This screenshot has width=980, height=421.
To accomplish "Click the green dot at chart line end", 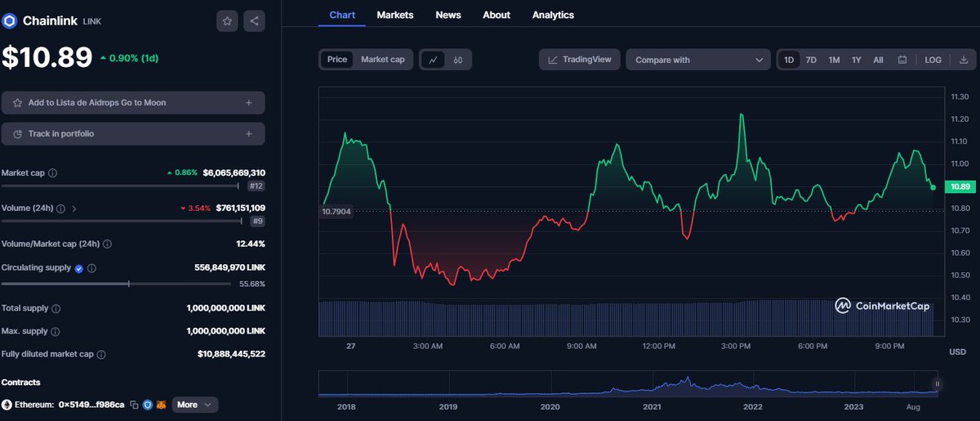I will [x=933, y=187].
